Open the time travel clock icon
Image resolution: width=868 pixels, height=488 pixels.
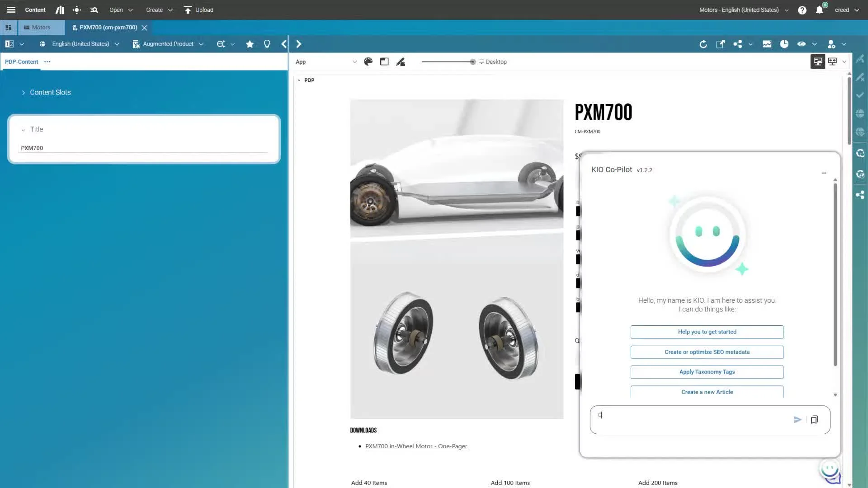[784, 44]
